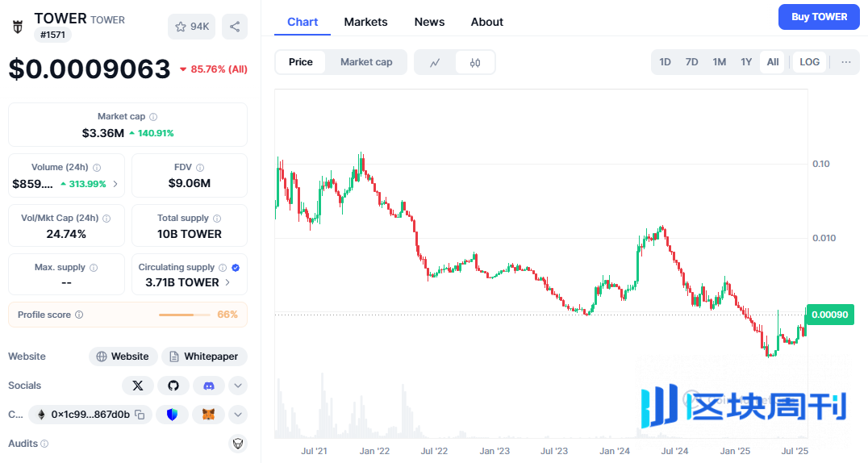Viewport: 868px width, 463px height.
Task: Open Profile score info icon
Action: 79,315
